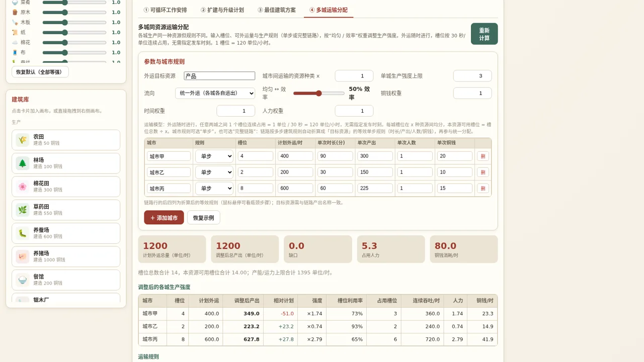Open the 规则 dropdown for 城市丙
This screenshot has height=362, width=644.
point(214,189)
